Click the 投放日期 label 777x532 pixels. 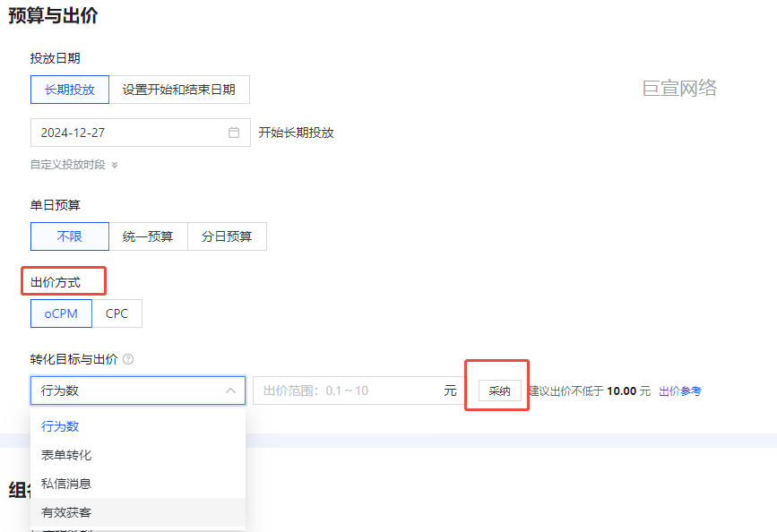click(x=55, y=58)
